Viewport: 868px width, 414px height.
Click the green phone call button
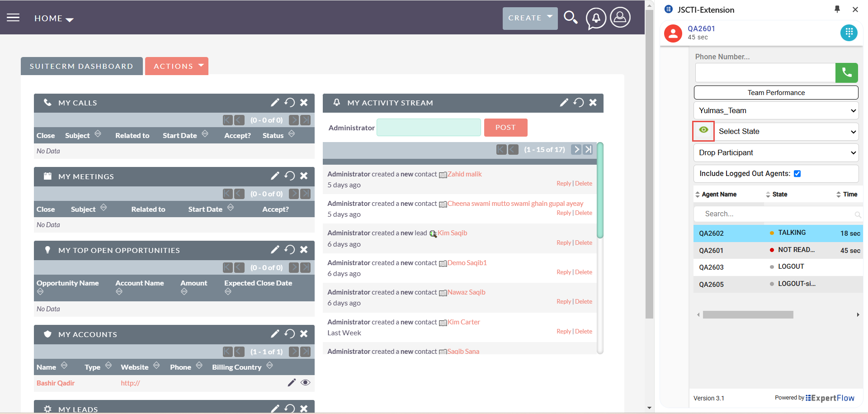846,73
